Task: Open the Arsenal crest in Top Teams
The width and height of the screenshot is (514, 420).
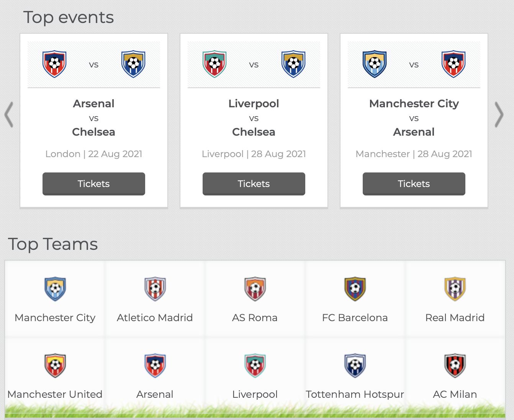Action: tap(155, 366)
